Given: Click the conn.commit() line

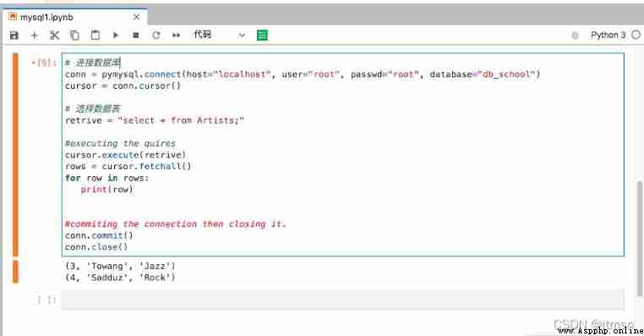Looking at the screenshot, I should pos(99,235).
